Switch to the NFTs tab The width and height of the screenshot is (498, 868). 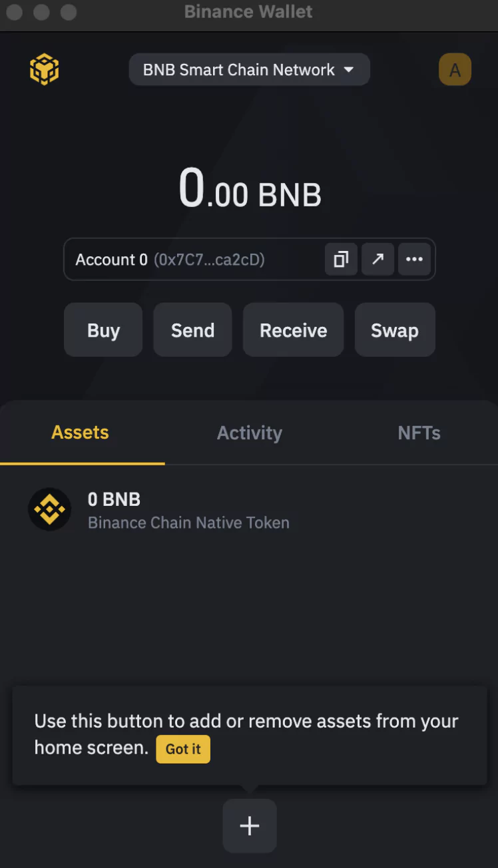click(x=419, y=433)
